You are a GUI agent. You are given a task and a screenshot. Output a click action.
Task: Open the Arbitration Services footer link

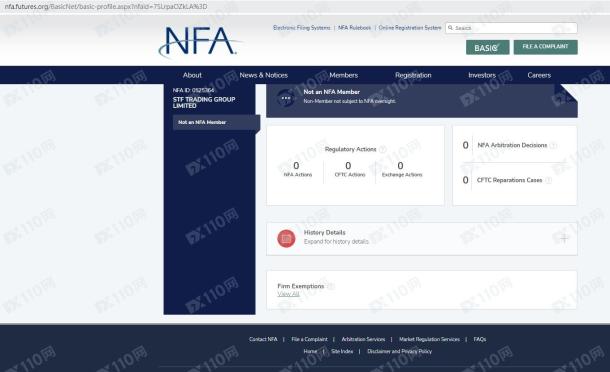[363, 339]
